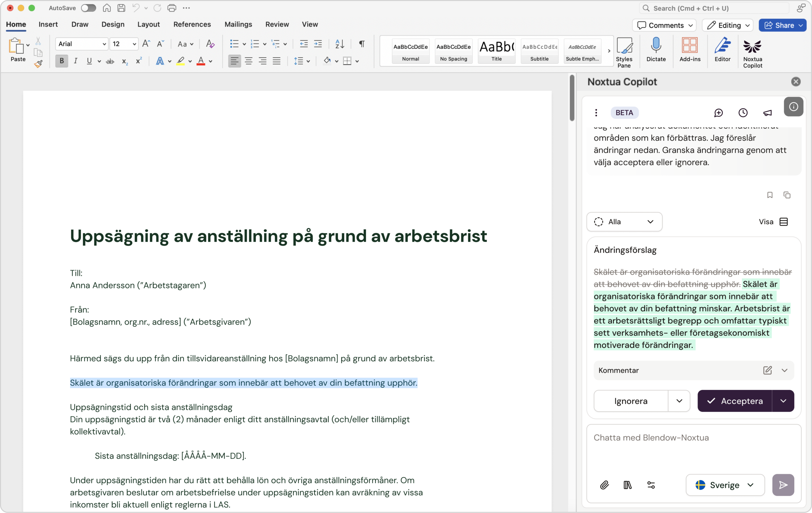Increase paragraph indent
812x513 pixels.
pyautogui.click(x=318, y=43)
